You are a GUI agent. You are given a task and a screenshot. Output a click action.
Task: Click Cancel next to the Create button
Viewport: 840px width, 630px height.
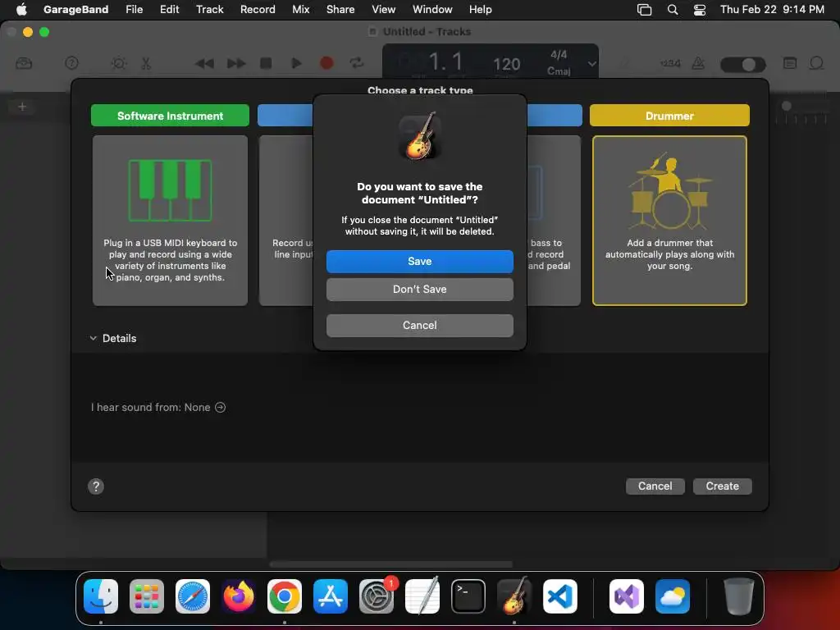click(x=655, y=486)
